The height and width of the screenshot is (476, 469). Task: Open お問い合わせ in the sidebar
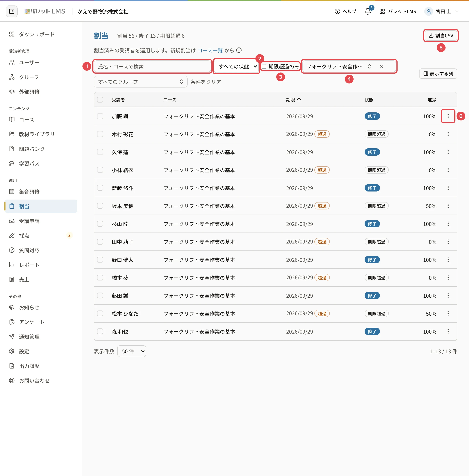[41, 381]
